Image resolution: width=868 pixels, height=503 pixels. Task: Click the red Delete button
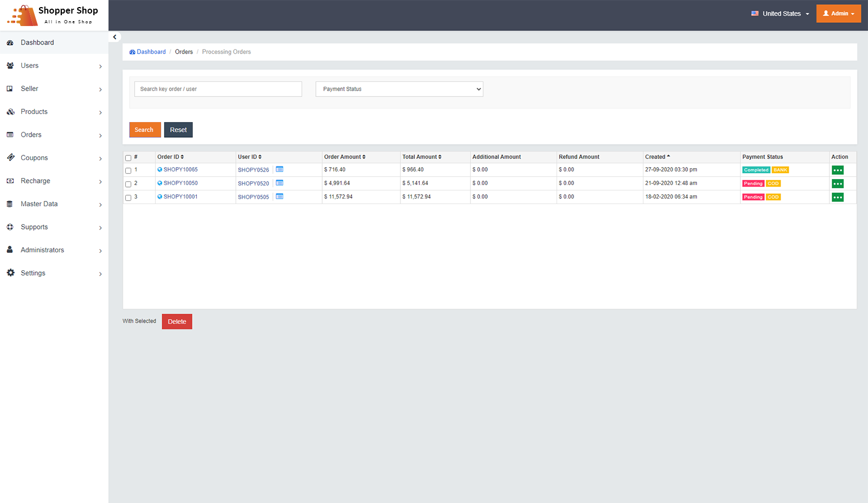pos(177,322)
